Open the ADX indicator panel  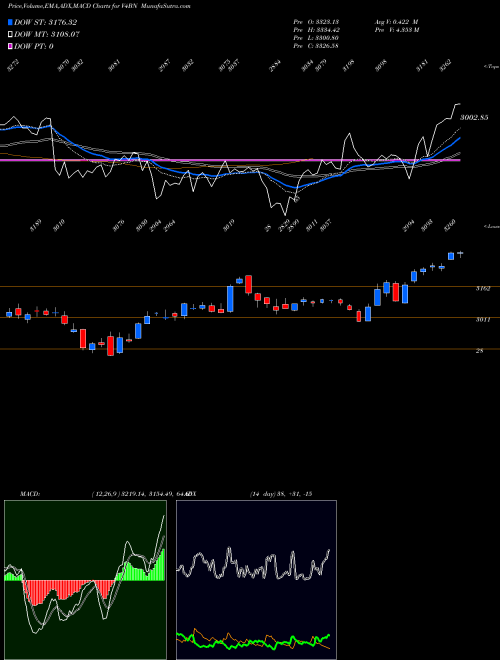[x=256, y=580]
